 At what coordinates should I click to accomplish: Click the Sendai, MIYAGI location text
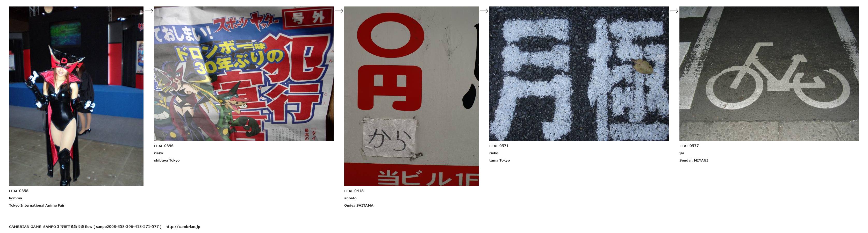[x=693, y=161]
